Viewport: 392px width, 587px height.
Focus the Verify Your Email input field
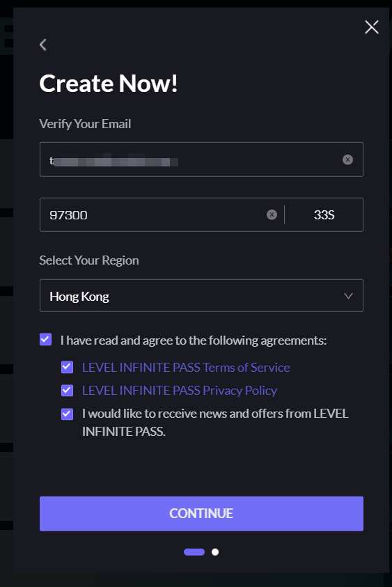[x=201, y=159]
